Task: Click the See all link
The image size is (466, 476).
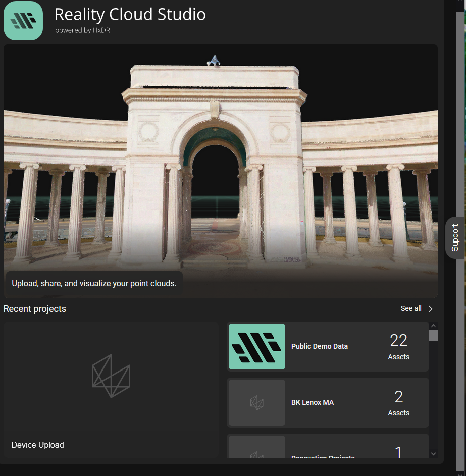Action: [x=411, y=309]
